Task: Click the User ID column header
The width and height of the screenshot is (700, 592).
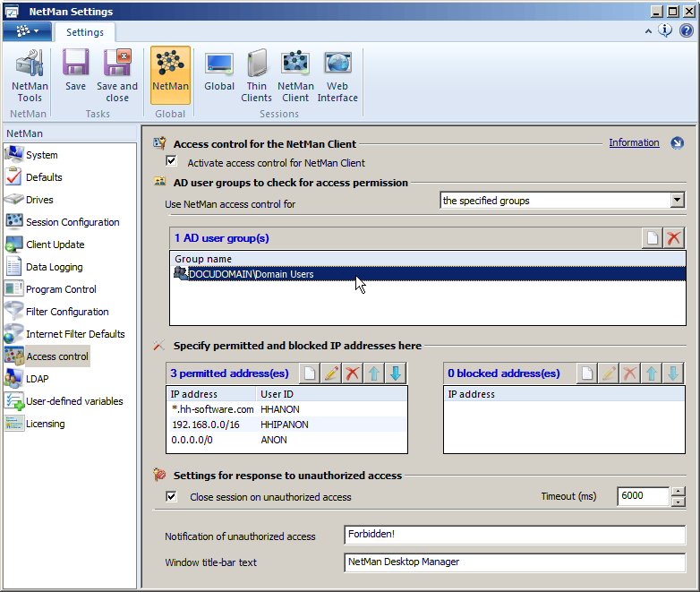Action: tap(331, 394)
